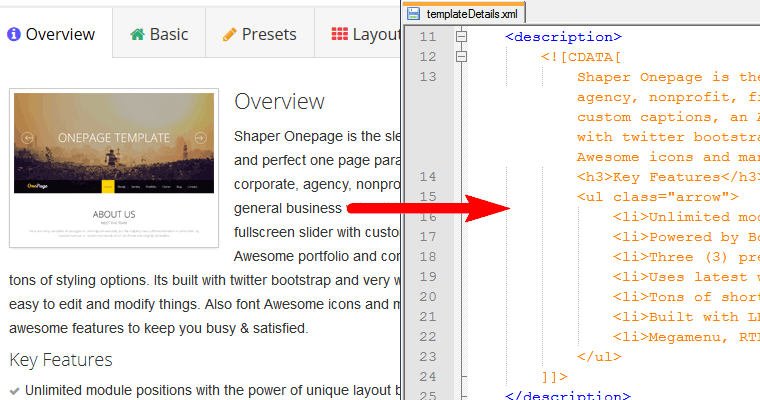The width and height of the screenshot is (760, 400).
Task: Click the pencil icon on Presets tab
Action: (229, 34)
